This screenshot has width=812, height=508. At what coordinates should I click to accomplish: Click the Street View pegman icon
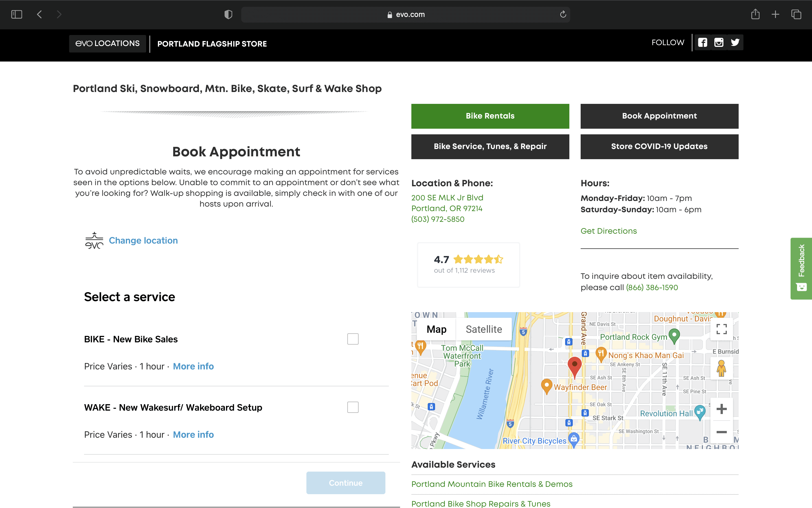point(721,368)
